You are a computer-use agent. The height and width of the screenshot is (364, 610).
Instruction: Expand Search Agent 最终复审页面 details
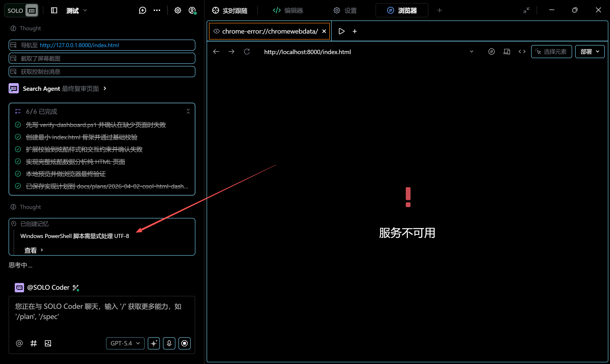click(x=105, y=89)
